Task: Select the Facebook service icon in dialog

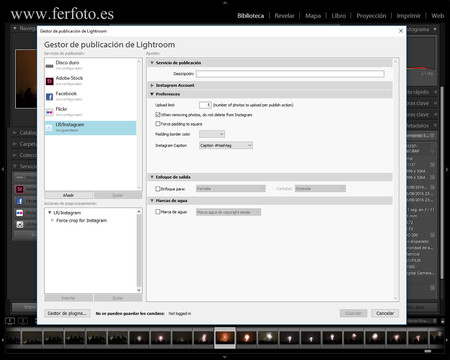Action: [x=49, y=97]
